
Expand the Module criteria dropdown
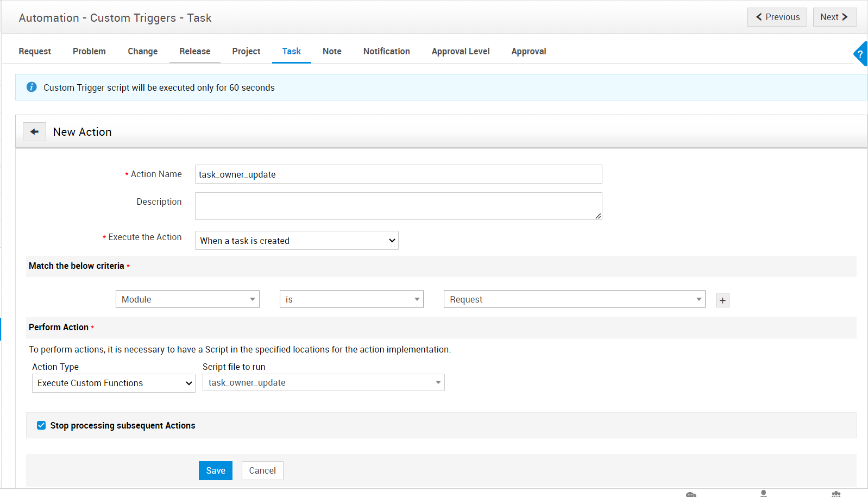click(187, 299)
